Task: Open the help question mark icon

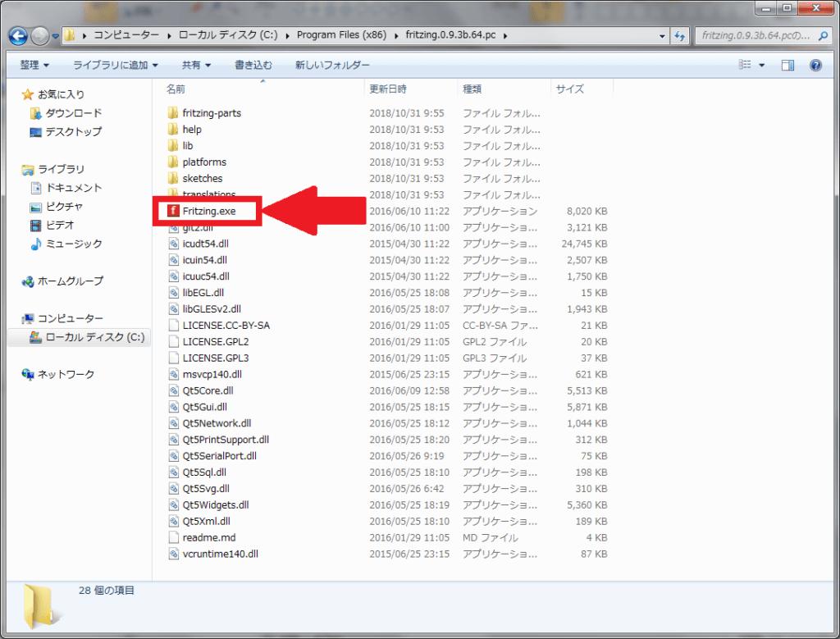Action: [815, 66]
